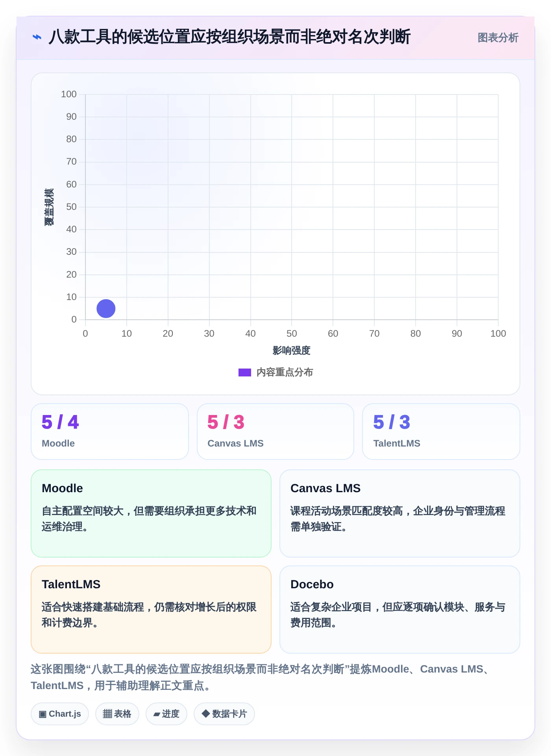This screenshot has height=756, width=551.
Task: Click the 影响强度 x-axis title
Action: click(x=292, y=350)
